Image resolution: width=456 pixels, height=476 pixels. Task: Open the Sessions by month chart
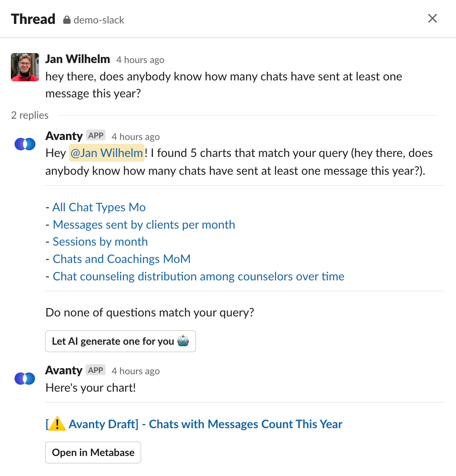[100, 242]
